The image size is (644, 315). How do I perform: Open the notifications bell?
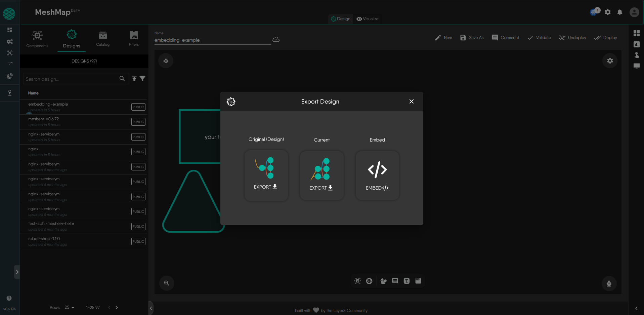tap(620, 12)
